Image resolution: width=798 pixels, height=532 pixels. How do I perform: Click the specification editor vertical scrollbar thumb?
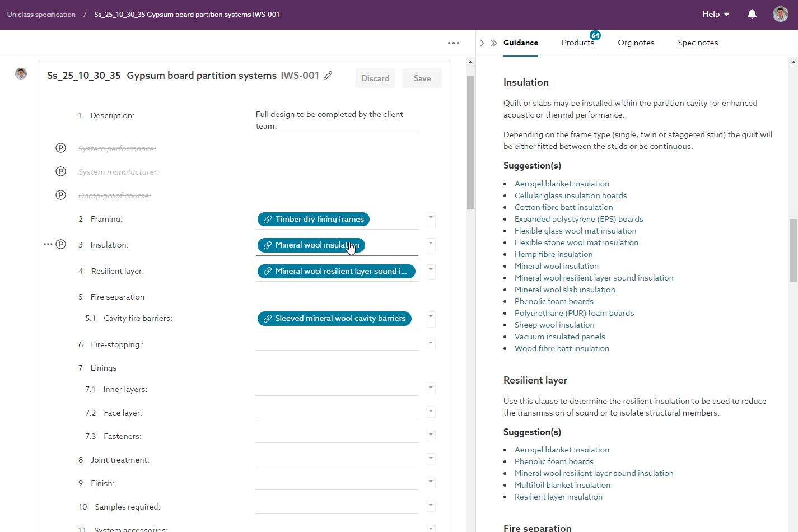pyautogui.click(x=470, y=142)
